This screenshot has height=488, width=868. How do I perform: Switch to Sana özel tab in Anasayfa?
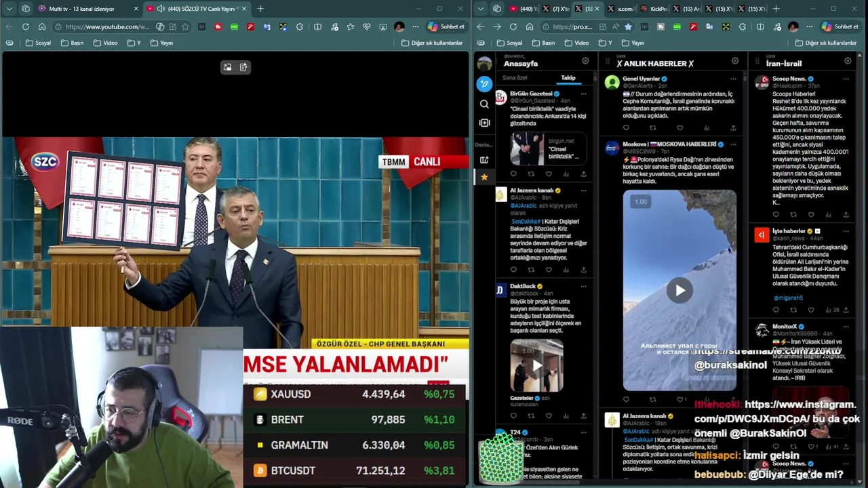click(x=515, y=78)
